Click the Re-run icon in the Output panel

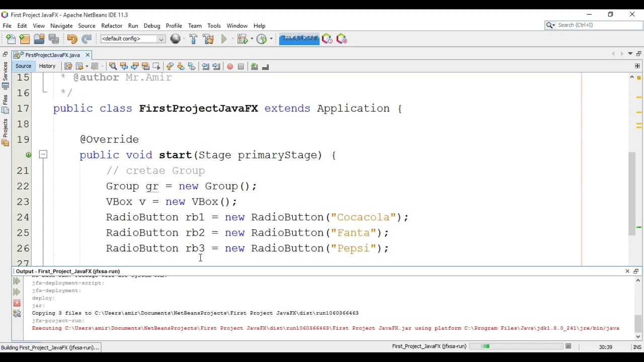click(x=17, y=281)
